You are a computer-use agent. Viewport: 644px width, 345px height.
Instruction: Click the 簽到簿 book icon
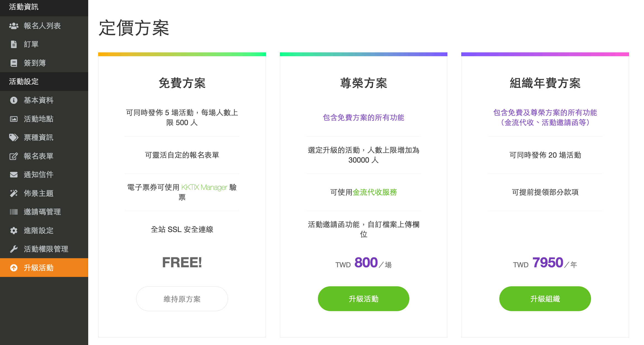click(14, 63)
